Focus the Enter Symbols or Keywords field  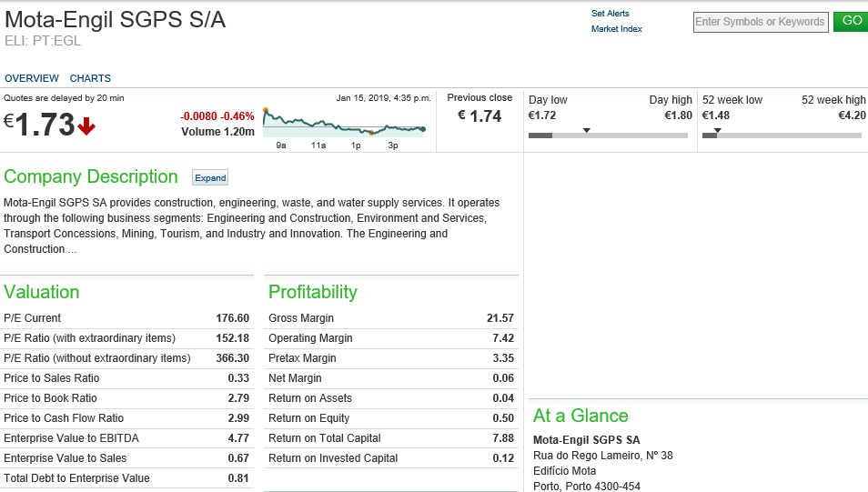(760, 22)
